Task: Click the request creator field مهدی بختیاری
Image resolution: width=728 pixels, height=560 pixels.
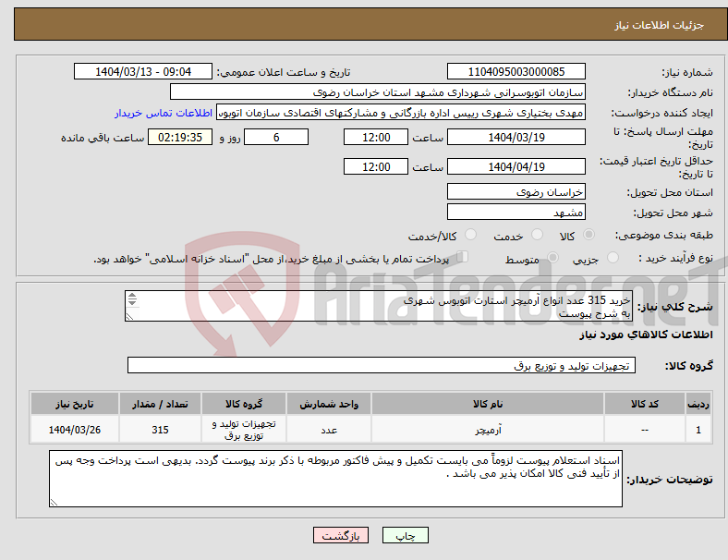Action: point(401,113)
